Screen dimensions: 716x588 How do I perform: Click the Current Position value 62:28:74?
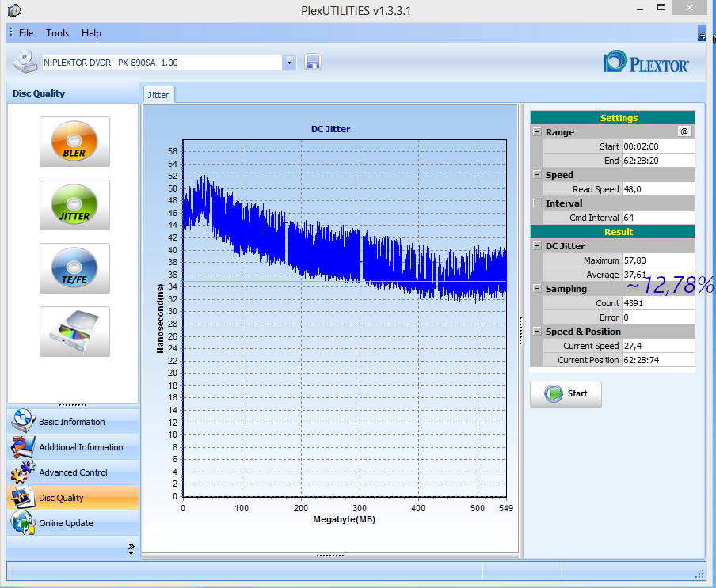(658, 360)
